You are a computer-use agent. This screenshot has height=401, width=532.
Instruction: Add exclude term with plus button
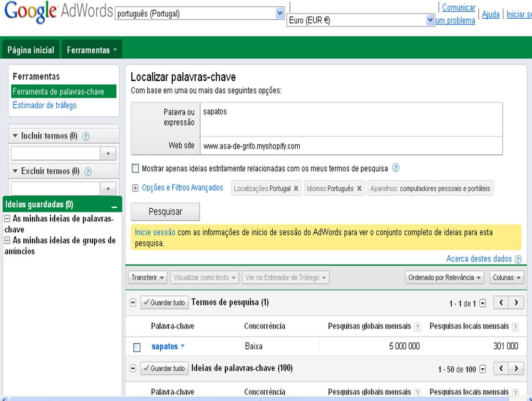(x=108, y=189)
